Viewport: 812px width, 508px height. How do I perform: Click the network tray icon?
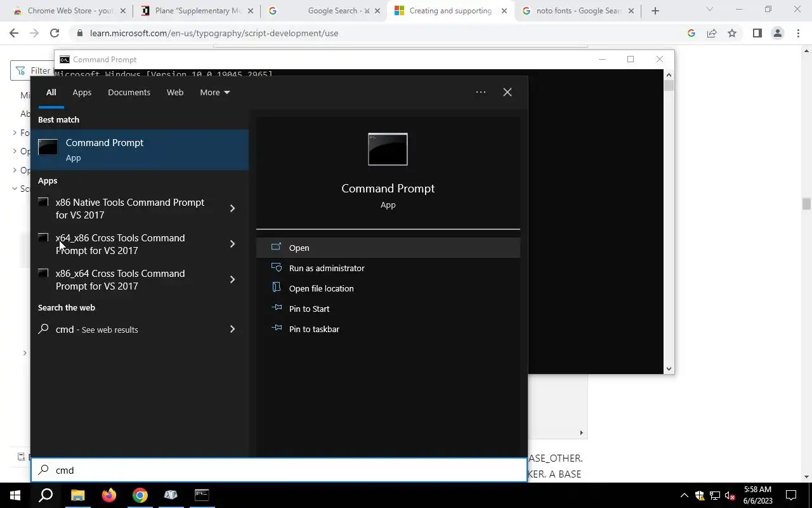[x=715, y=495]
